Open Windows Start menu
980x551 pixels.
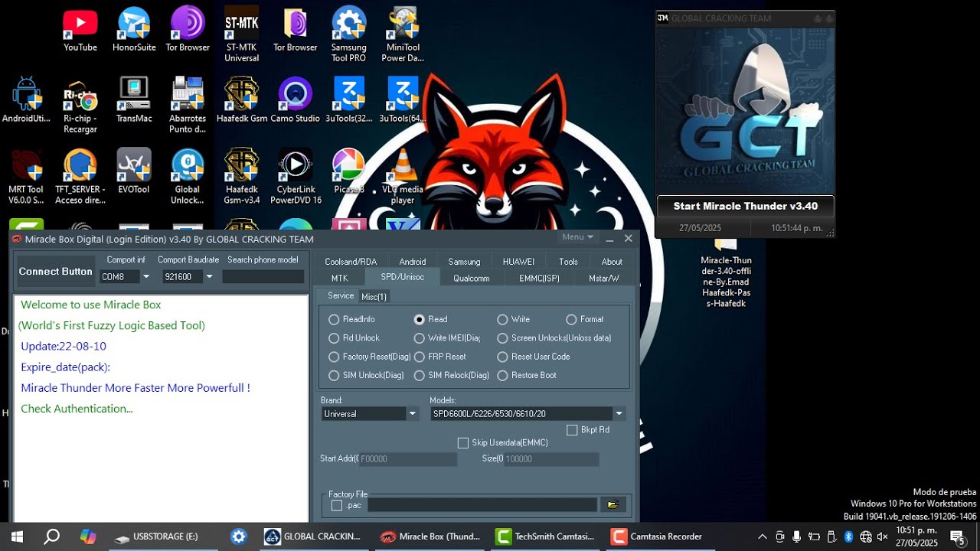click(17, 536)
